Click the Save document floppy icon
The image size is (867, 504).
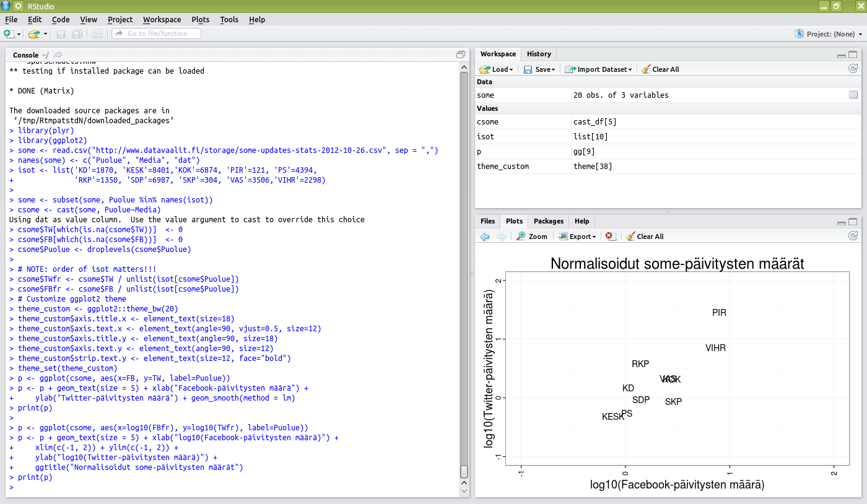click(x=61, y=33)
